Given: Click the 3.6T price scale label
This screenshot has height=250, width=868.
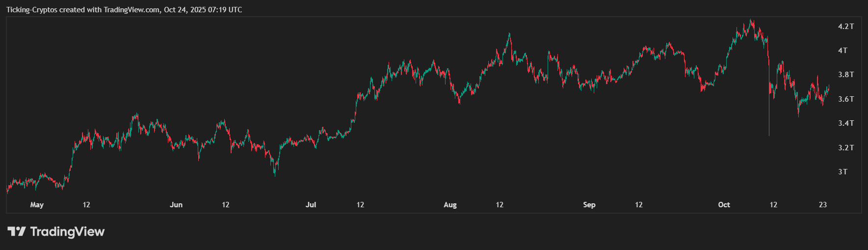Looking at the screenshot, I should pos(845,99).
